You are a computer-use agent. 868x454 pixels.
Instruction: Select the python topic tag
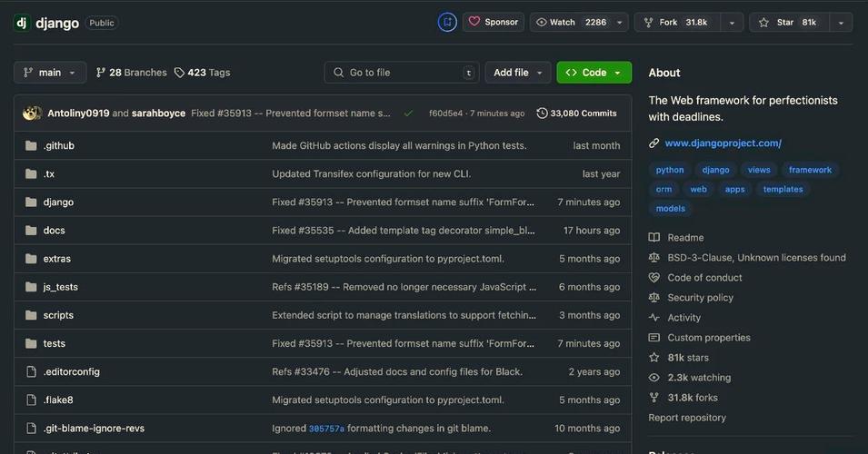(670, 170)
